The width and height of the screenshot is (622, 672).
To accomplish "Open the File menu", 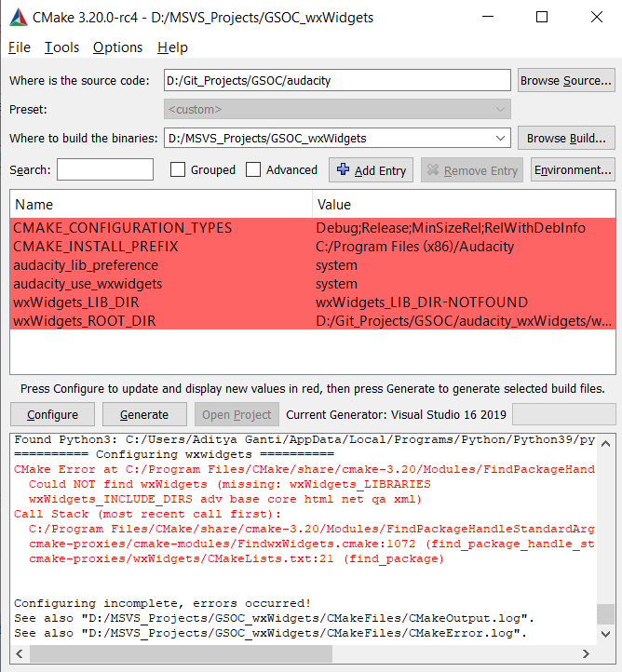I will click(x=20, y=47).
